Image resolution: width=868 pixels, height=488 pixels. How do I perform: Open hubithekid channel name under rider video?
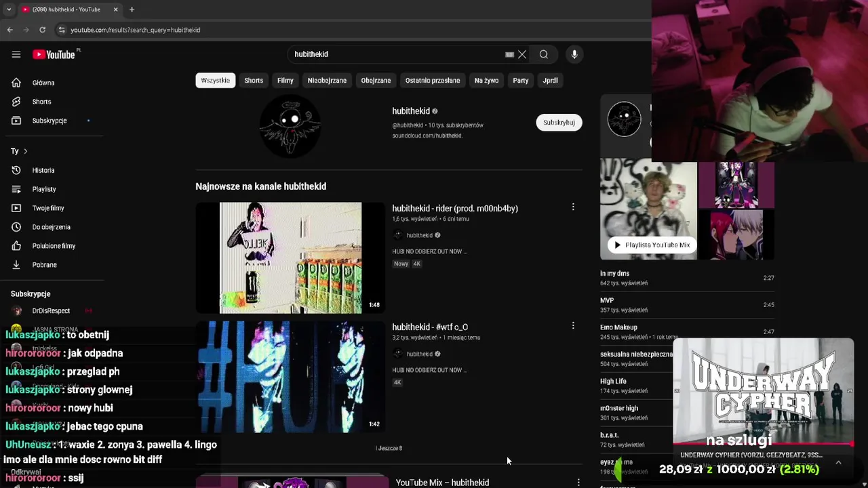click(420, 235)
